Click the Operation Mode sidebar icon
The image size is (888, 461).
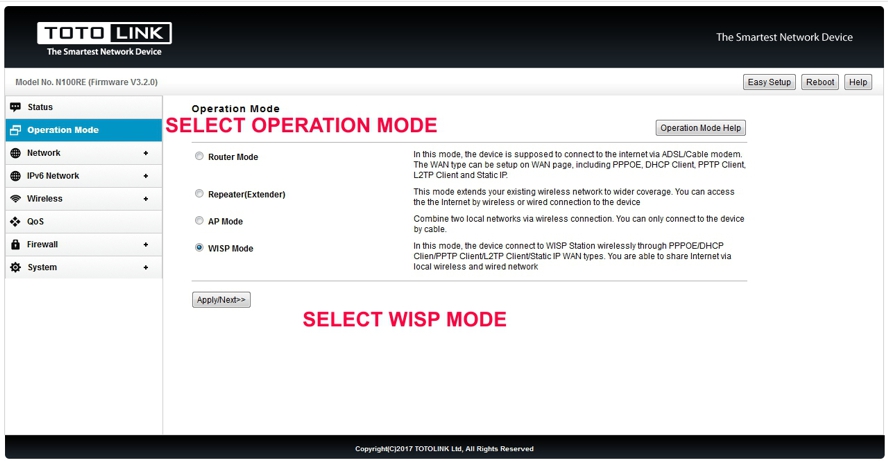click(x=15, y=130)
